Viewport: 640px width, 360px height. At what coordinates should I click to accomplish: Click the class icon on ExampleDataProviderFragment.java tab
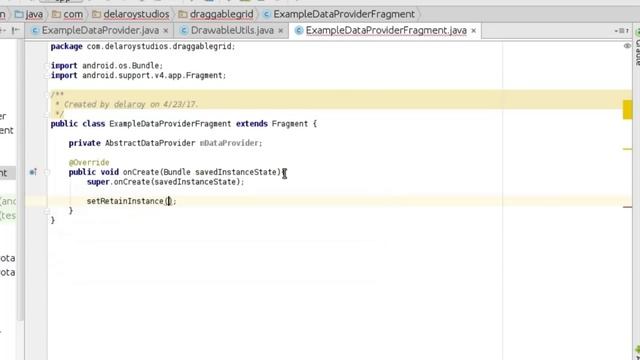299,31
